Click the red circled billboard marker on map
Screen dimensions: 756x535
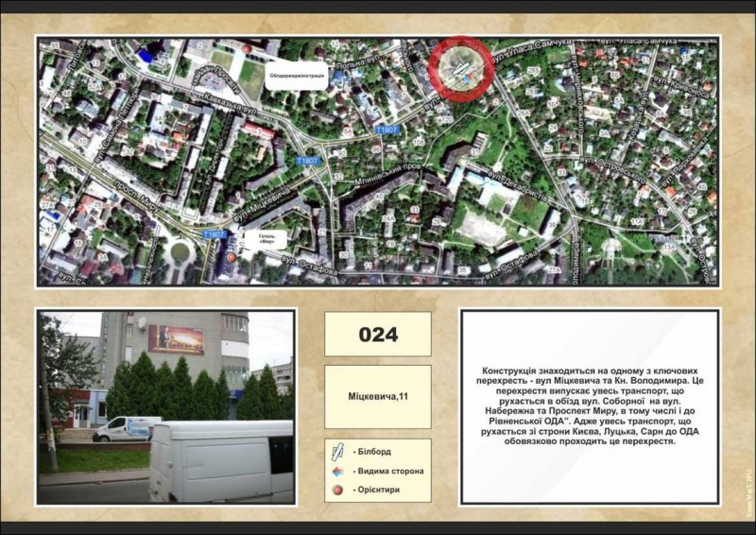(x=460, y=68)
